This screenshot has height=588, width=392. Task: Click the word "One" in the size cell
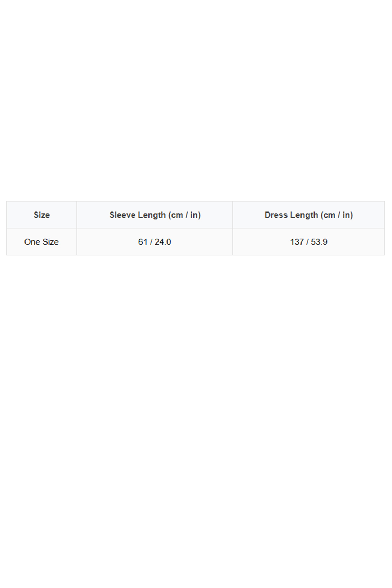pos(32,242)
